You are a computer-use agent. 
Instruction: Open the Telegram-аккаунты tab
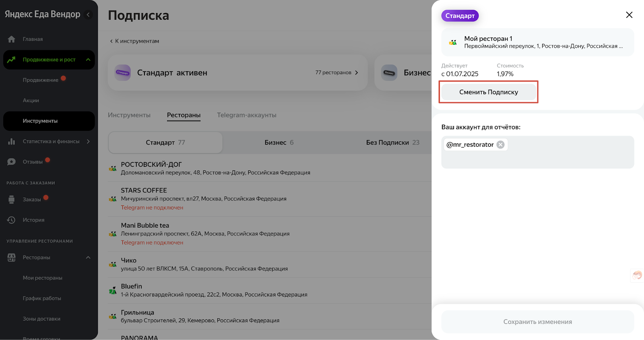[x=246, y=115]
